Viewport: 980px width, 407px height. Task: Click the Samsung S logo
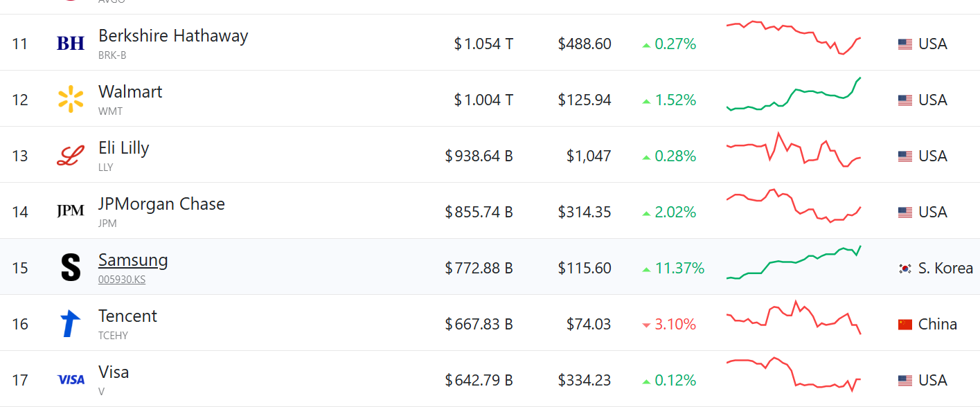[x=71, y=267]
